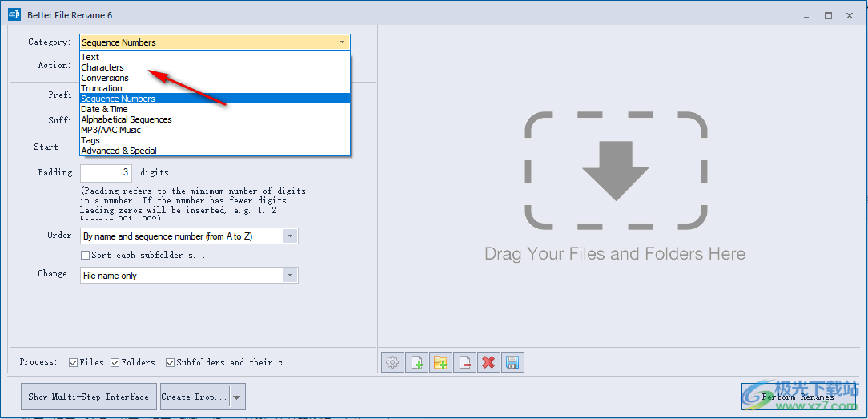Click the add files icon
868x419 pixels.
tap(417, 363)
